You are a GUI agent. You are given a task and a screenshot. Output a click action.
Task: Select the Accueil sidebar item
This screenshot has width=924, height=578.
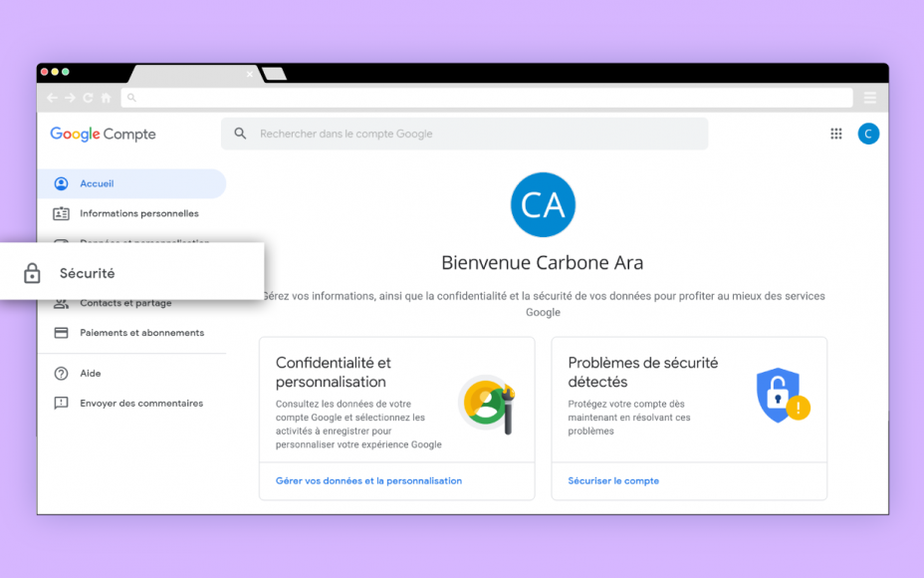pyautogui.click(x=132, y=183)
